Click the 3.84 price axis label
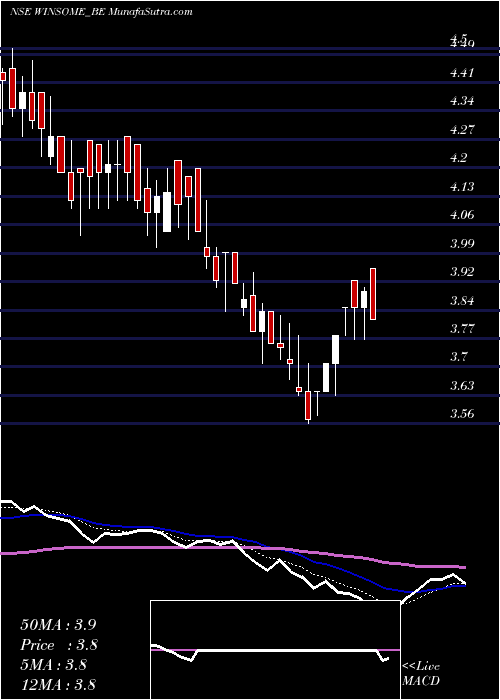This screenshot has width=500, height=700. pyautogui.click(x=462, y=300)
